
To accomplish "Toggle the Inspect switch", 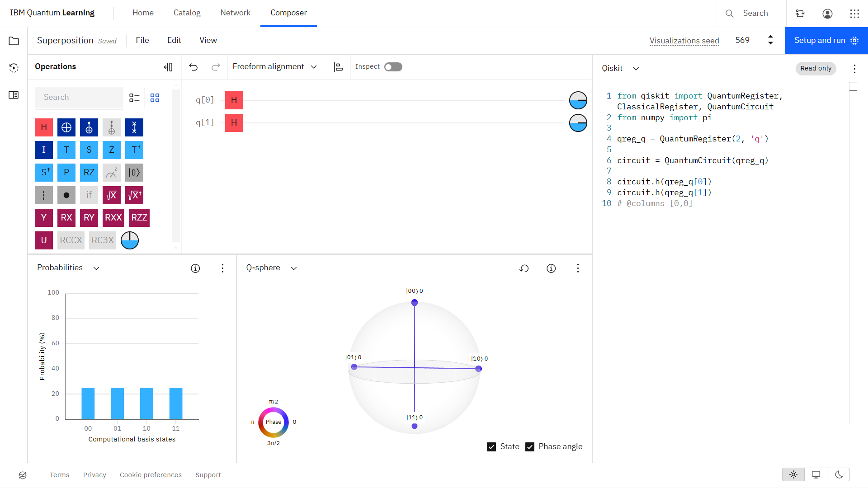I will tap(393, 67).
